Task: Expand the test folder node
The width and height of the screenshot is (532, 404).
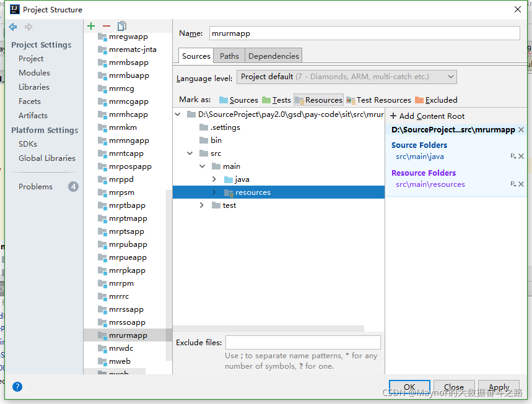Action: coord(201,205)
